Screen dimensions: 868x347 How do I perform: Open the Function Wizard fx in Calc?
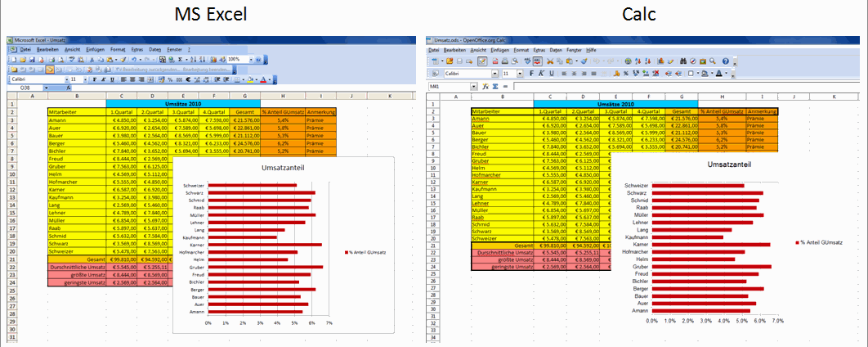point(485,86)
